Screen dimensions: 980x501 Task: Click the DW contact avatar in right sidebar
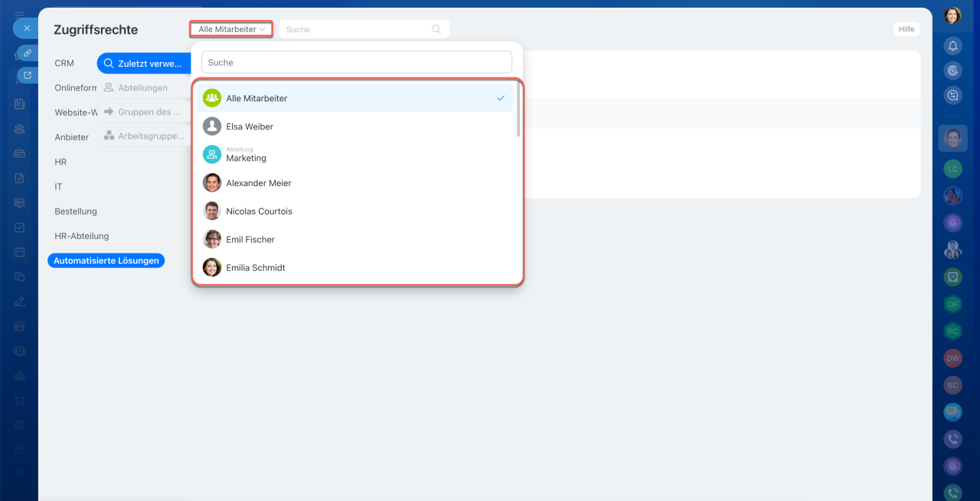pos(952,358)
